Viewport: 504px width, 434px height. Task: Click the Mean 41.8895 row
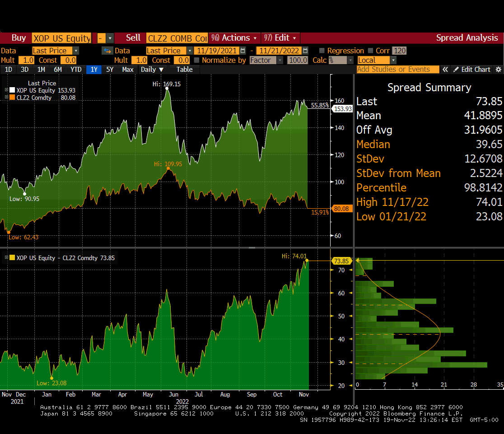pos(429,116)
